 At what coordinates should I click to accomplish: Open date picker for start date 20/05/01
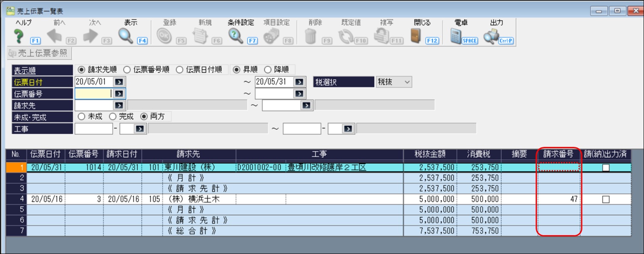[x=119, y=82]
